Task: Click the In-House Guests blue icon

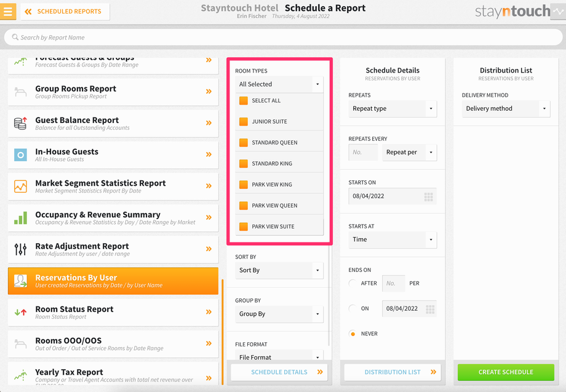Action: tap(20, 155)
